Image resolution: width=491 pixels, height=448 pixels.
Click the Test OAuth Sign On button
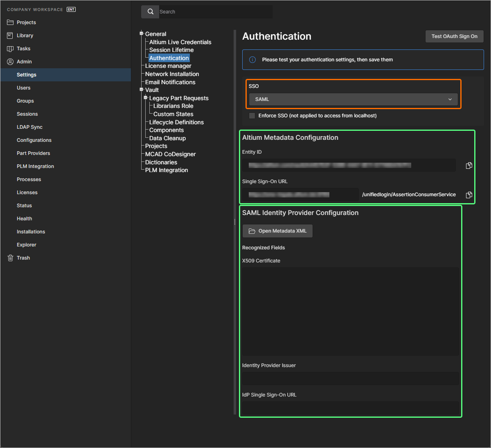click(454, 36)
